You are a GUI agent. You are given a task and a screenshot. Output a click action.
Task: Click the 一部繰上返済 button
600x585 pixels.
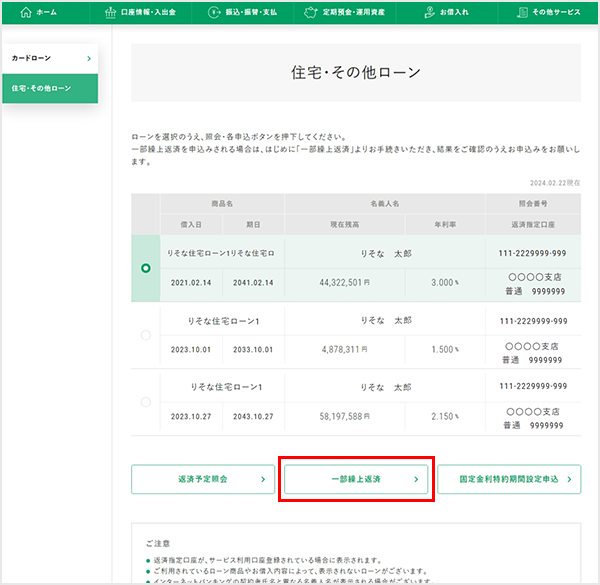(356, 479)
